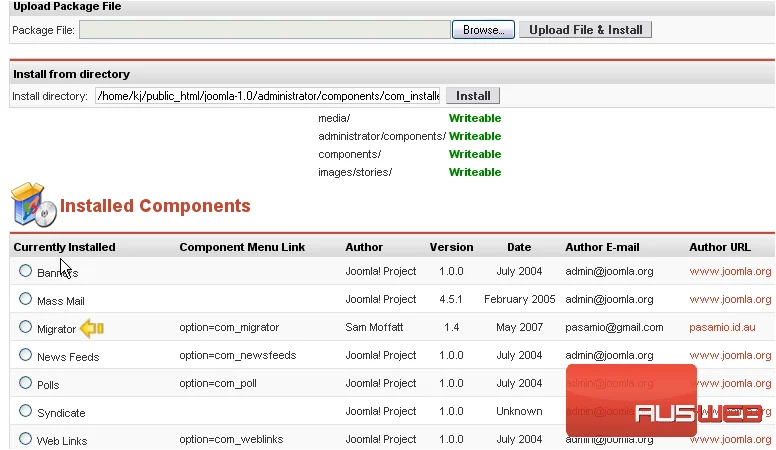This screenshot has width=776, height=450.
Task: Open www.joomla.org link in Mass Mail row
Action: [730, 299]
